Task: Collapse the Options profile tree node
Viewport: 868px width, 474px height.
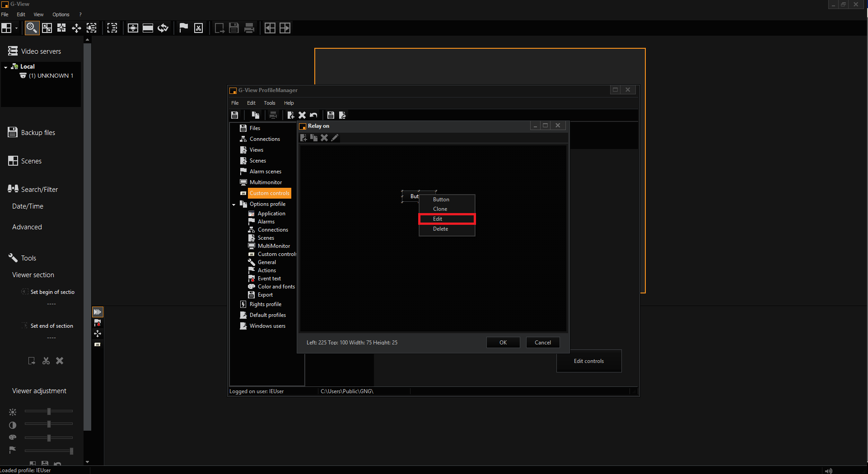Action: pyautogui.click(x=234, y=204)
